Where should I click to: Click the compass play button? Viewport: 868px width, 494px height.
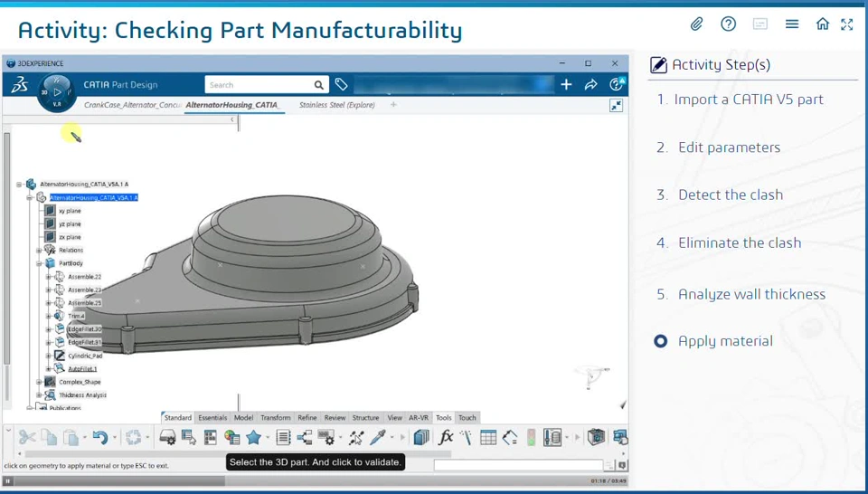(56, 92)
